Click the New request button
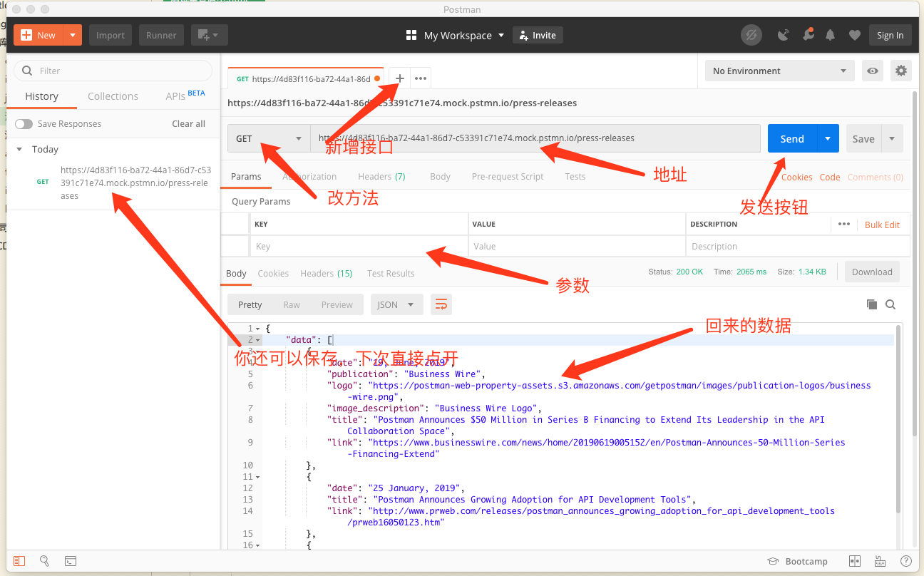The width and height of the screenshot is (924, 576). click(38, 35)
